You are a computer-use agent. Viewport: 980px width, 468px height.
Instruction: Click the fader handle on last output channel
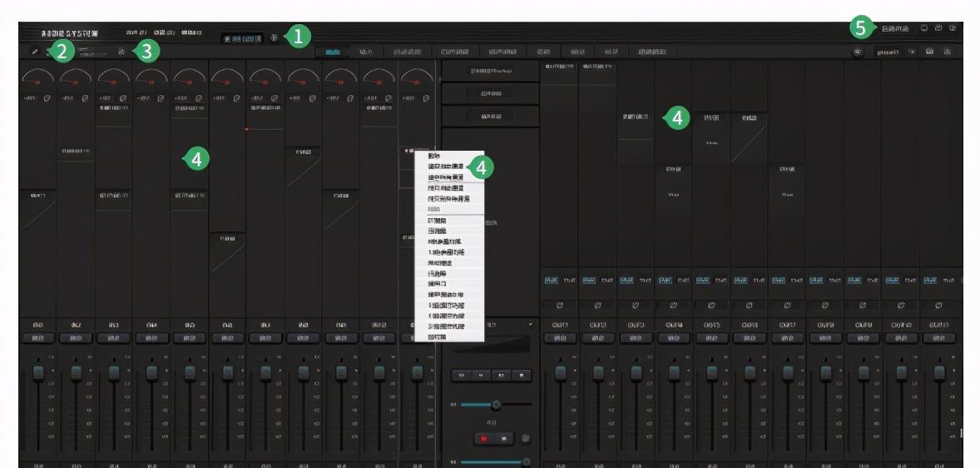point(939,373)
